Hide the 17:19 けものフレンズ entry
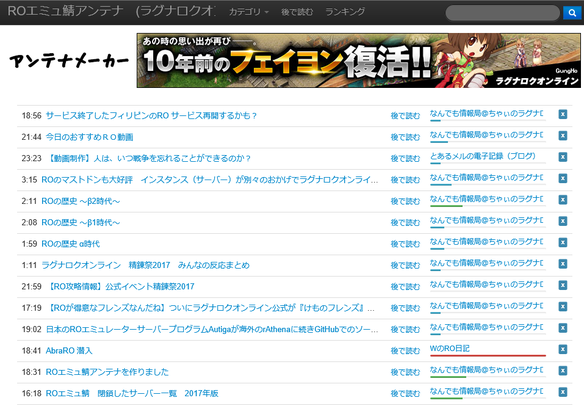Viewport: 584px width, 406px height. 563,307
